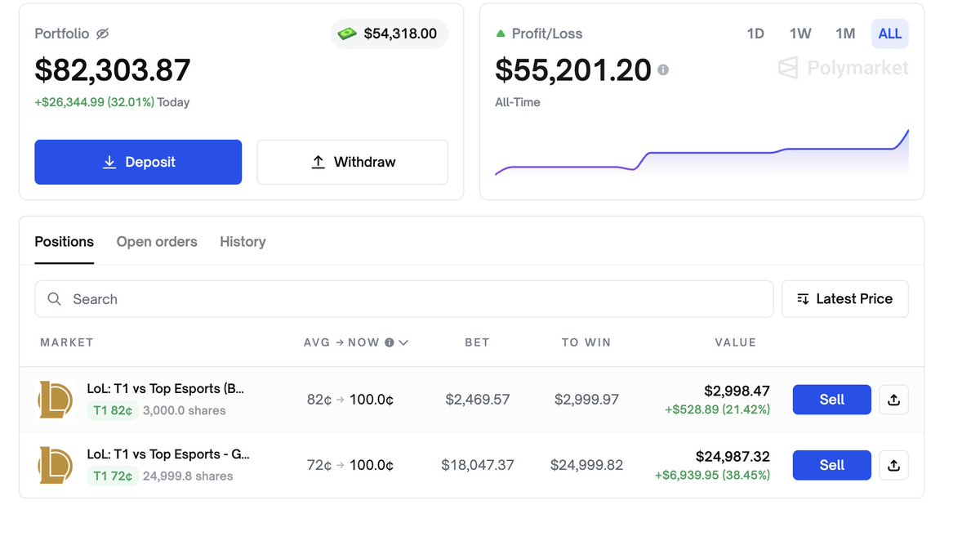Click the $2,469.57 bet amount

[x=478, y=400]
